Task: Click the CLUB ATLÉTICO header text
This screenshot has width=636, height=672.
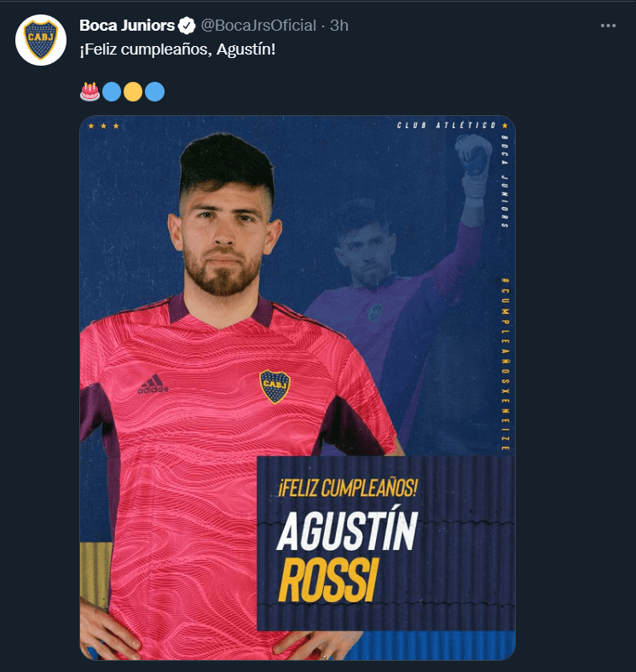Action: pos(446,125)
